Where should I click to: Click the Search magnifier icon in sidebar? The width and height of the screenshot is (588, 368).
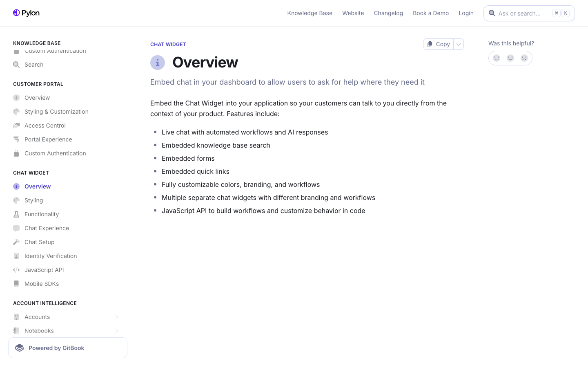(x=16, y=65)
